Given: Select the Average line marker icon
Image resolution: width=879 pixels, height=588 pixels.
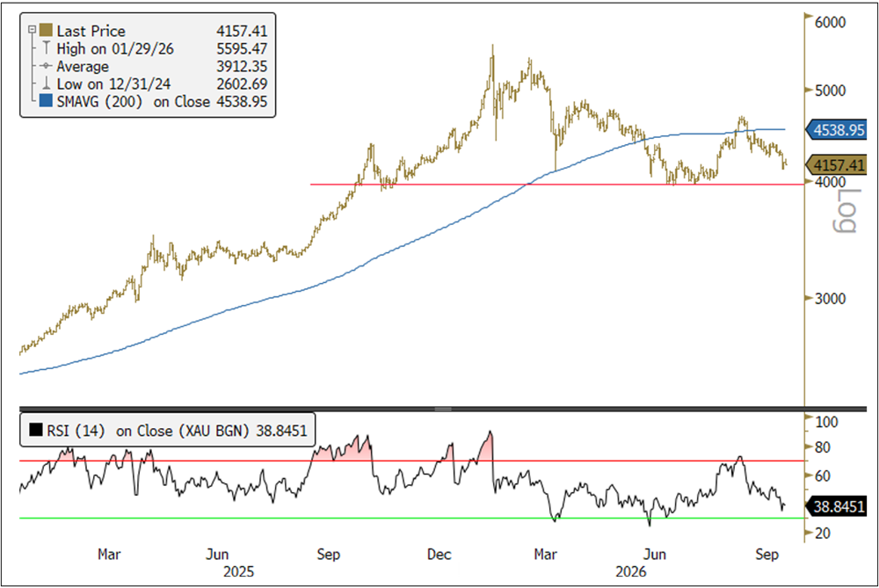Looking at the screenshot, I should click(x=46, y=66).
